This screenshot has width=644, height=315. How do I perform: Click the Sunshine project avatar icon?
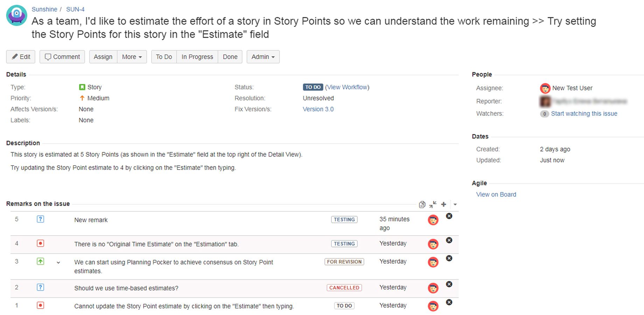(x=16, y=15)
